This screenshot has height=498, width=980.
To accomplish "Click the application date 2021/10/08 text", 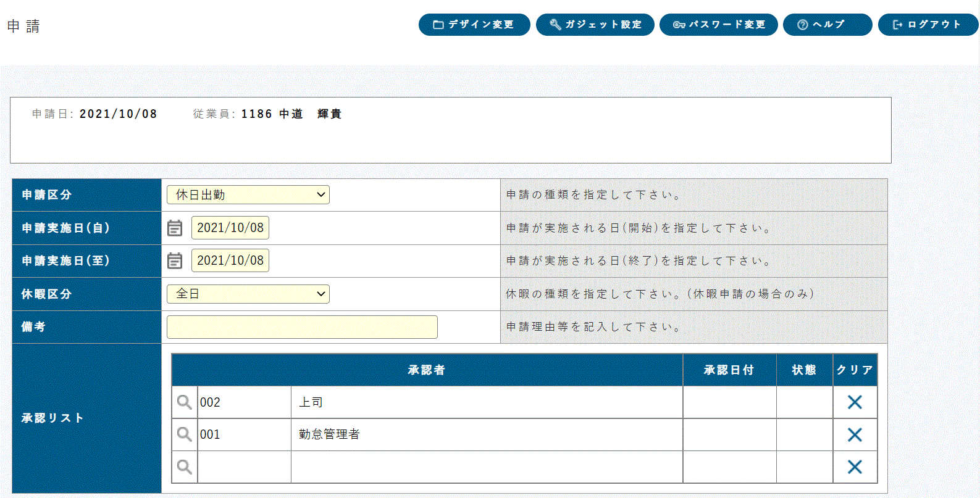I will 118,114.
